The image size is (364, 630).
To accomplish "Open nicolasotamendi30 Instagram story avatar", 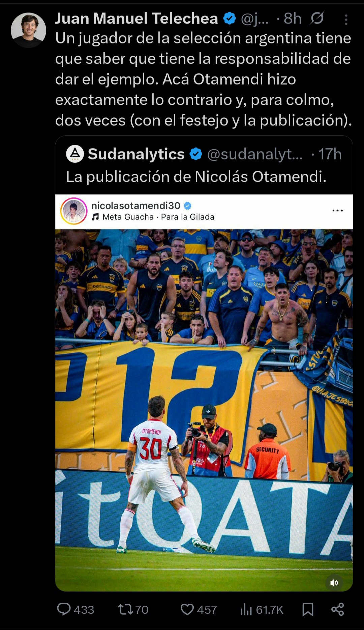I will click(74, 211).
